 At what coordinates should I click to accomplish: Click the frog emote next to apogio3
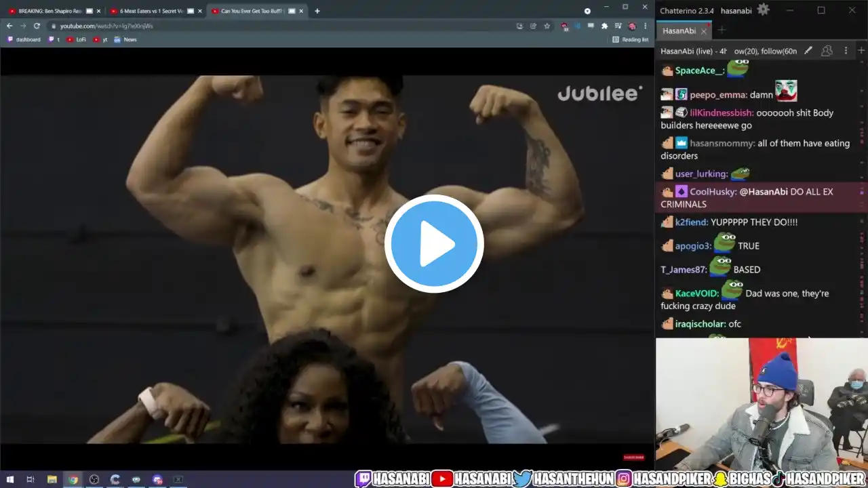pos(725,242)
